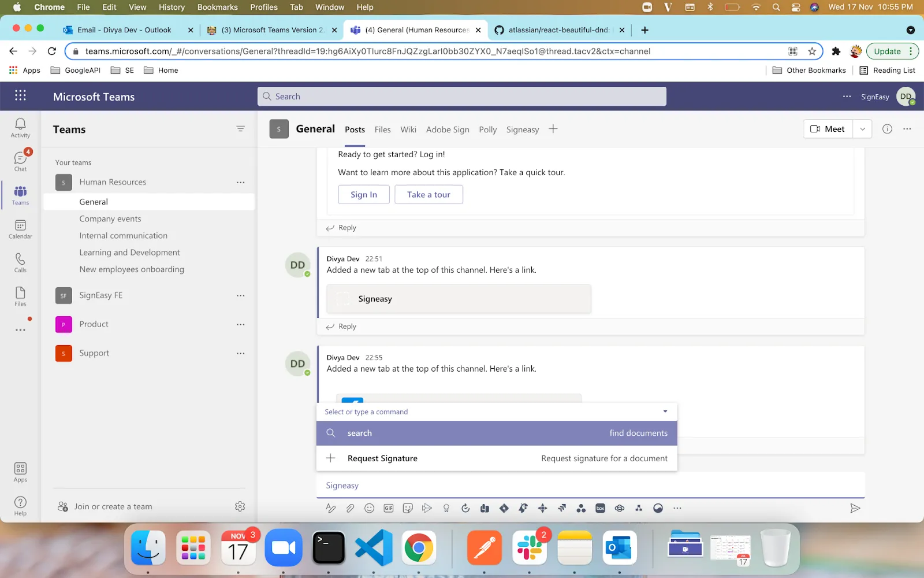This screenshot has height=578, width=924.
Task: Open the Sticker picker
Action: pos(408,508)
